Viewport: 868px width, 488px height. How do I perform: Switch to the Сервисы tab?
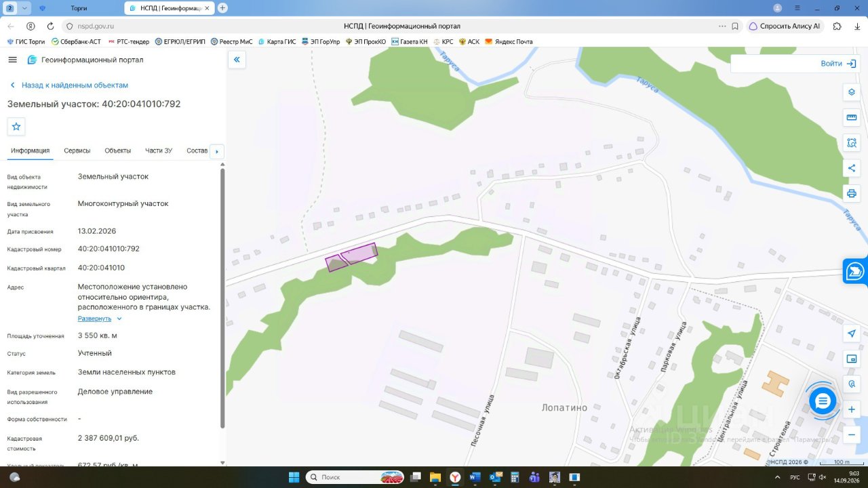click(77, 150)
